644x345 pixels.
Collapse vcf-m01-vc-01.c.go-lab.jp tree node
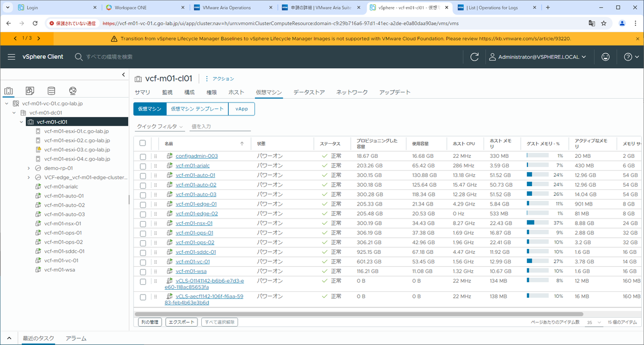[6, 104]
